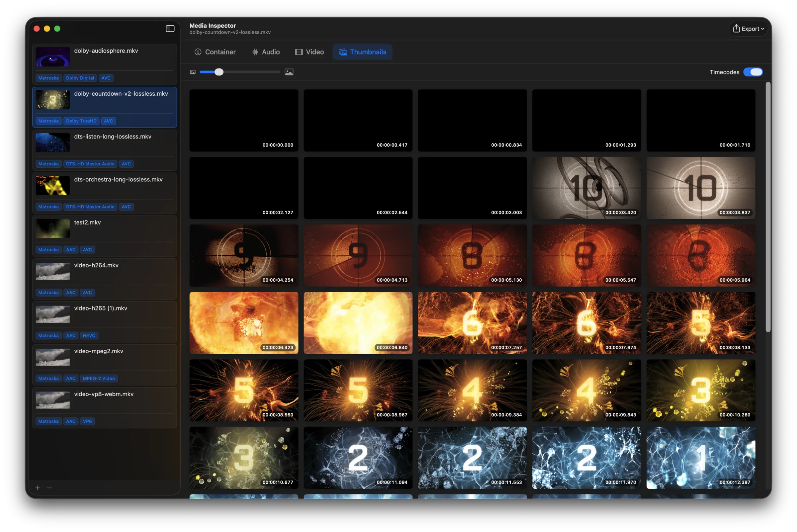Click the small thumbnail size icon
The height and width of the screenshot is (532, 797).
pos(193,72)
